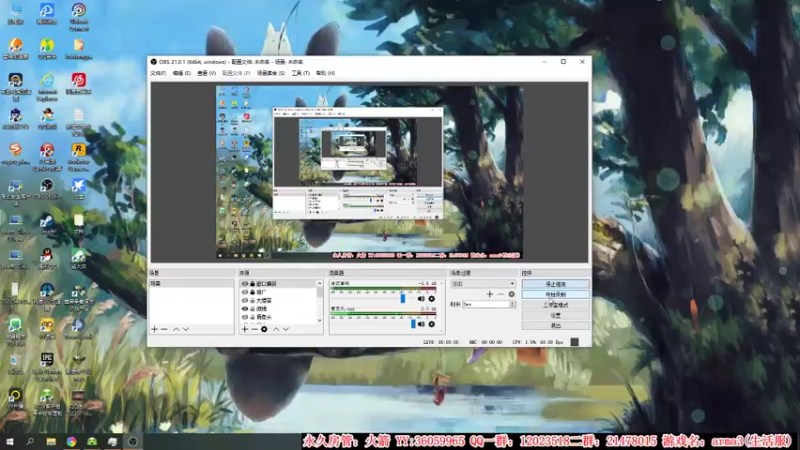Select the 场景 scene entry in Scenes list
Screen dimensions: 800x450
[x=191, y=284]
